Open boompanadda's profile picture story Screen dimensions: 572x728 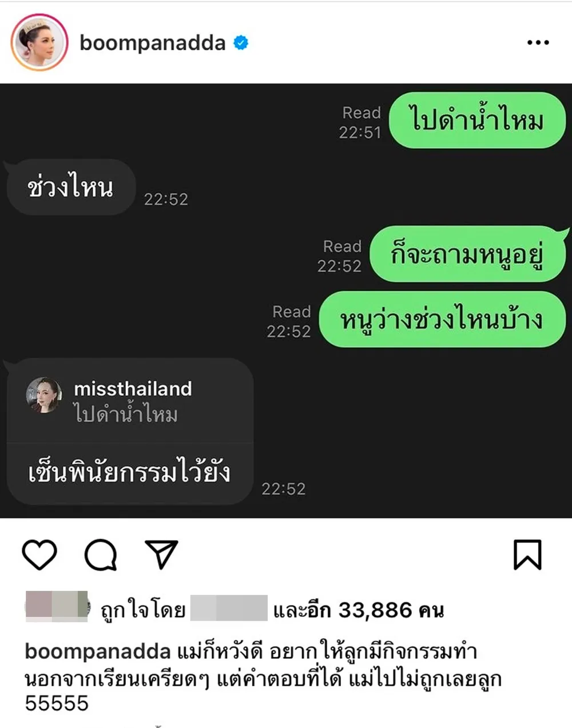(39, 42)
